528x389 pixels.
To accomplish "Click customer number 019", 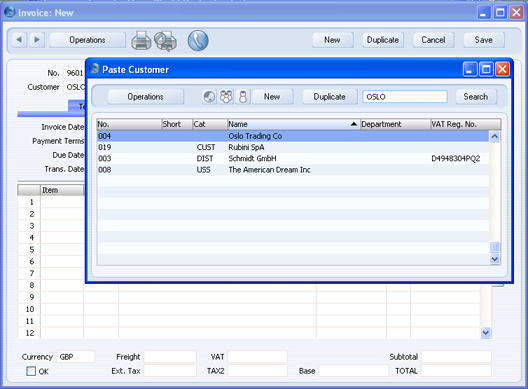I will (x=105, y=147).
